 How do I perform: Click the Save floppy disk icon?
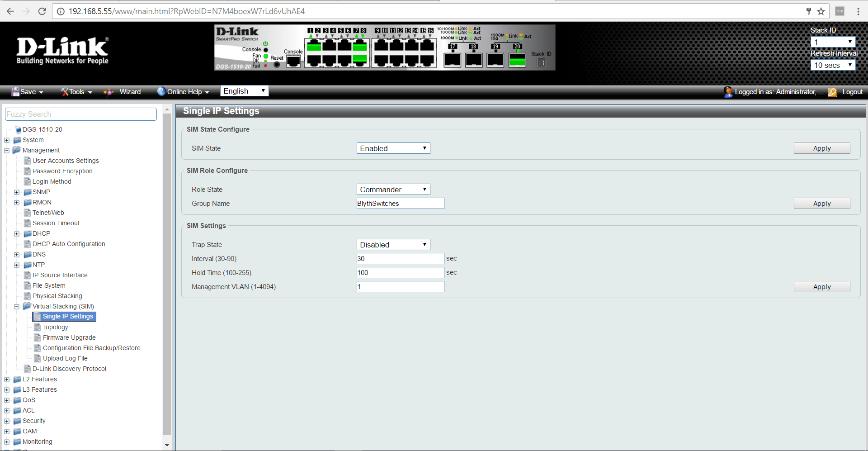pos(16,92)
